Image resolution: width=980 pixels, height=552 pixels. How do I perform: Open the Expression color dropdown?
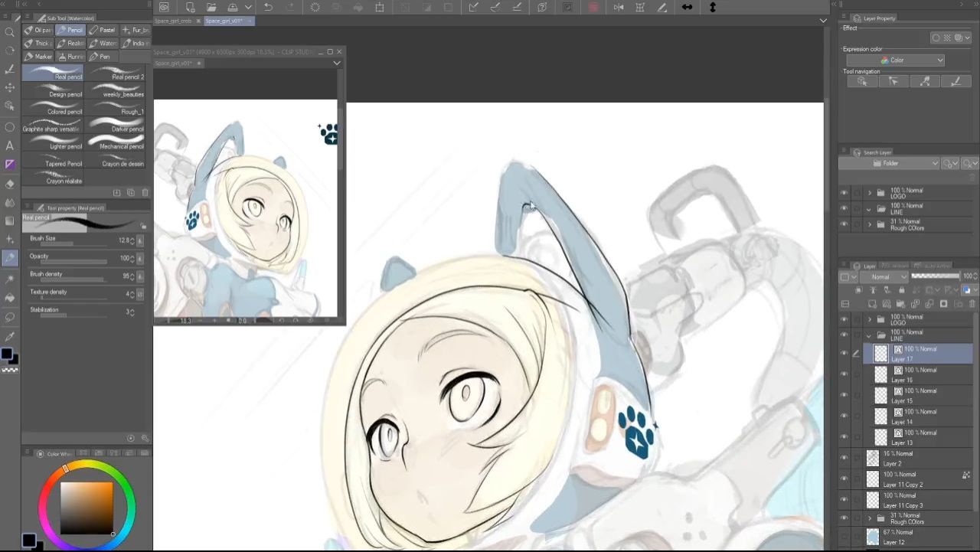(x=895, y=60)
